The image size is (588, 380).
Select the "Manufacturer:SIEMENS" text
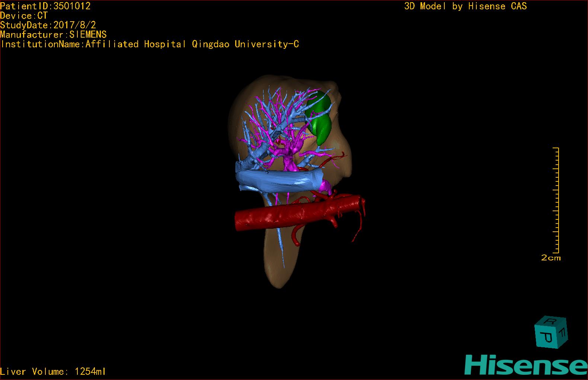pos(53,35)
